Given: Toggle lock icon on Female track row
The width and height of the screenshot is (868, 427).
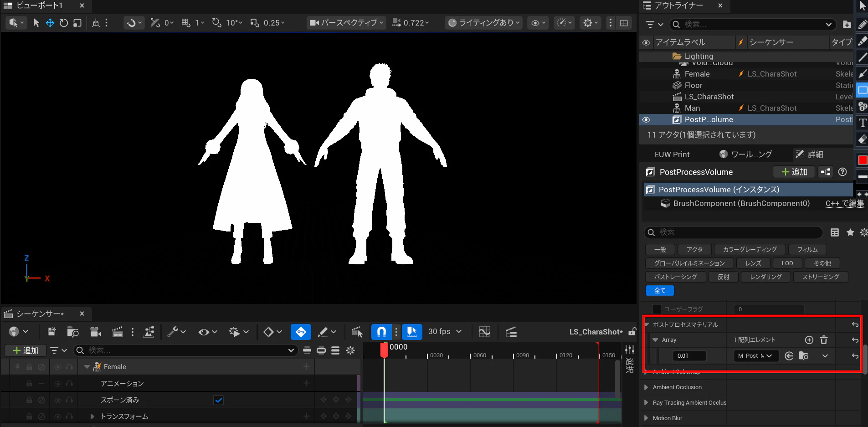Looking at the screenshot, I should click(x=29, y=367).
